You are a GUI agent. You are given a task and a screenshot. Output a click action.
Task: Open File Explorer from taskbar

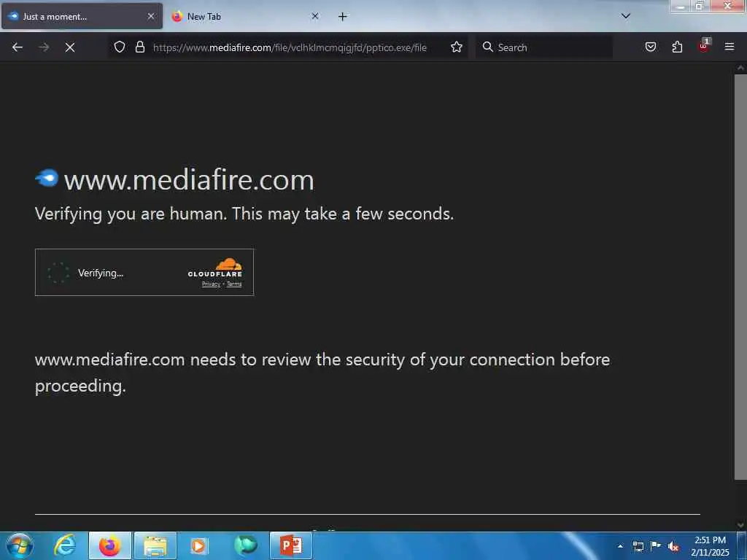[155, 545]
